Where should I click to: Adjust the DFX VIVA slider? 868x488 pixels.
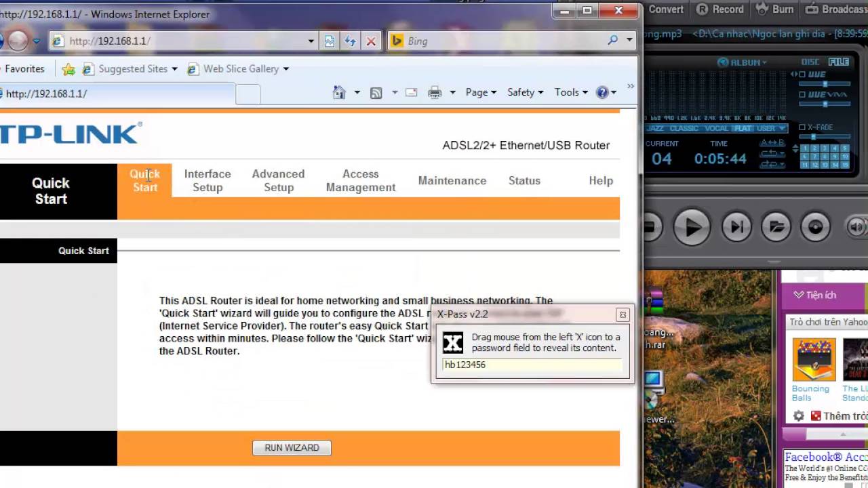825,104
